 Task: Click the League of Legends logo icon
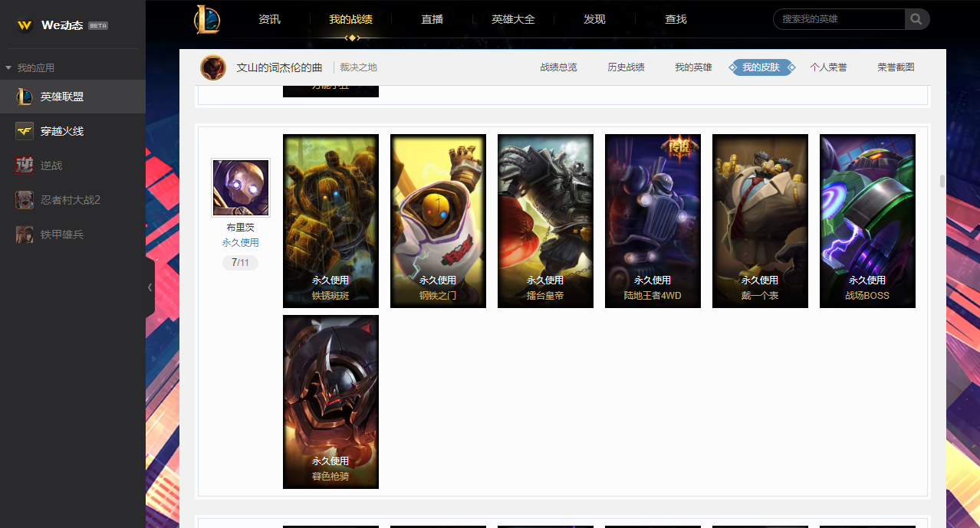tap(207, 19)
